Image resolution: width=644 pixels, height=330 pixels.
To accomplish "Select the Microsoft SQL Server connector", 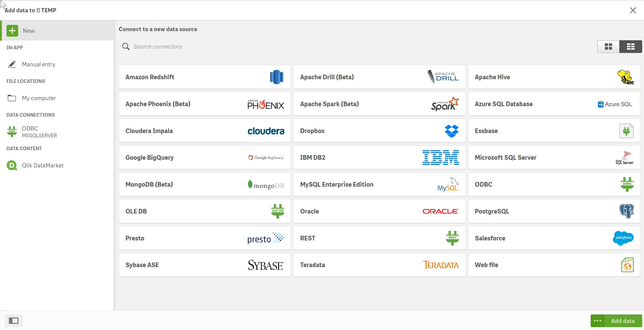I will 554,158.
